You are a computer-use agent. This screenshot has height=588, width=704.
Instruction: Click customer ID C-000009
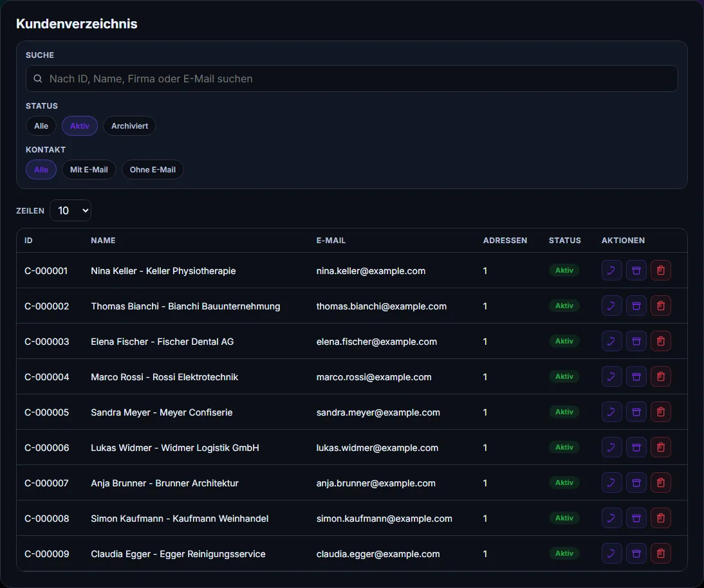click(47, 554)
